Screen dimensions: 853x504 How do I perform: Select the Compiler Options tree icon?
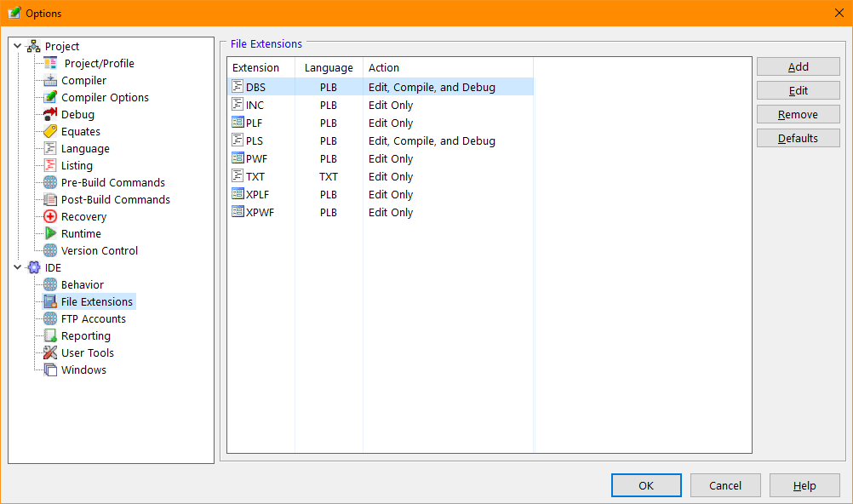click(x=49, y=97)
